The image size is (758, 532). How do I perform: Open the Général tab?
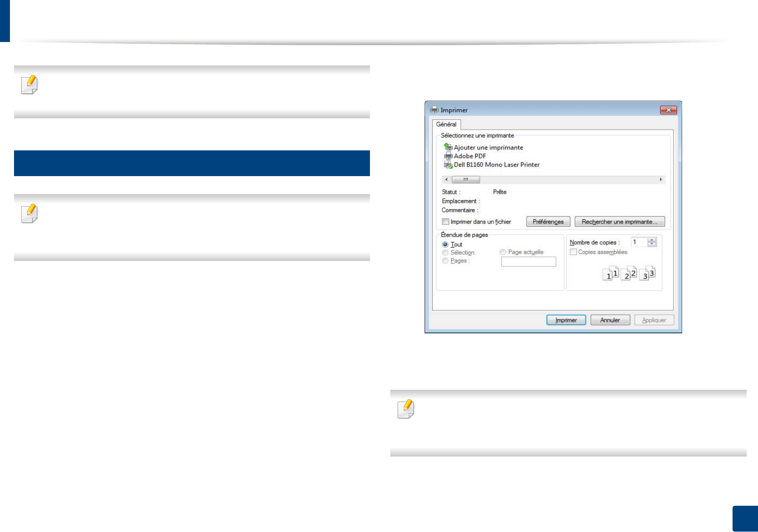(x=446, y=124)
